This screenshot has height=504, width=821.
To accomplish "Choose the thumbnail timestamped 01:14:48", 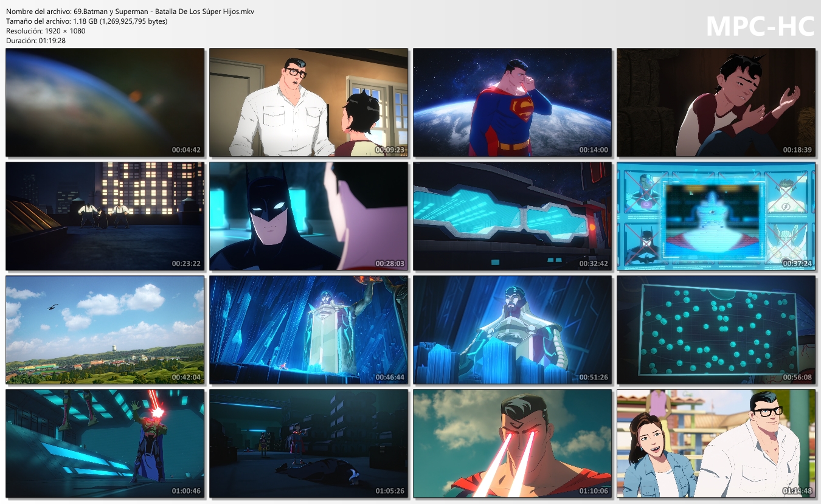I will point(716,444).
